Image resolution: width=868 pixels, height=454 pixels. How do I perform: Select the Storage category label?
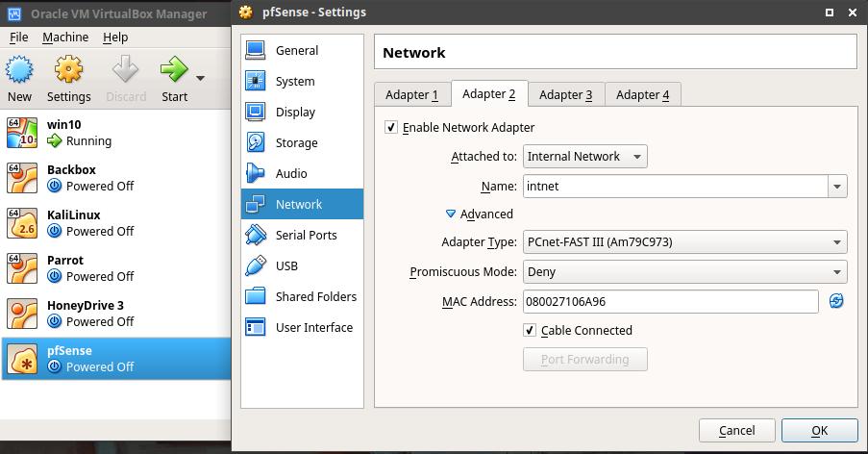point(297,143)
